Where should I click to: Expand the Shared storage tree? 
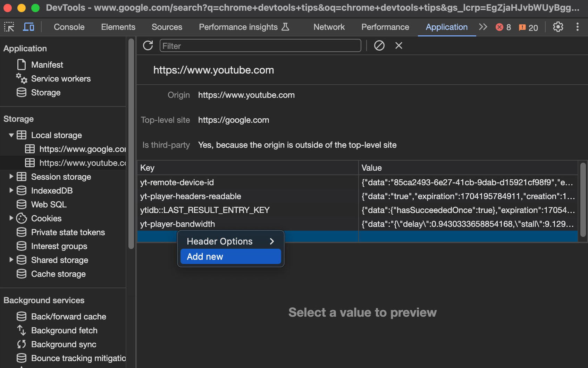(x=11, y=260)
